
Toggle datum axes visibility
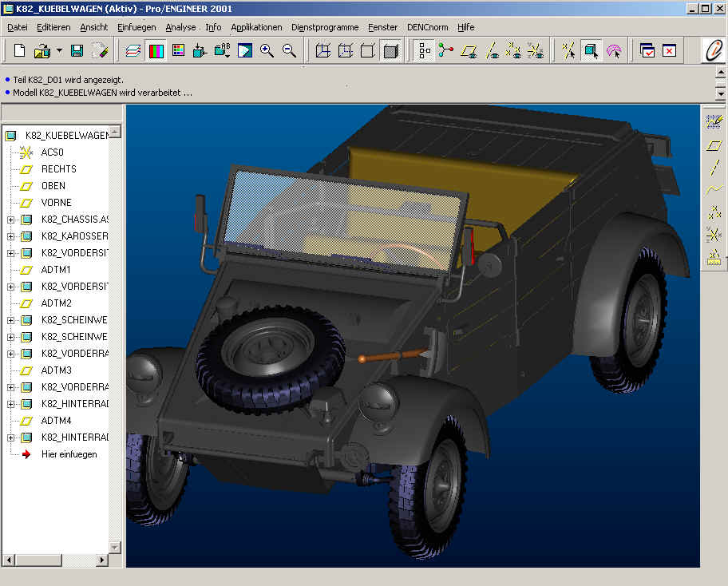coord(493,50)
